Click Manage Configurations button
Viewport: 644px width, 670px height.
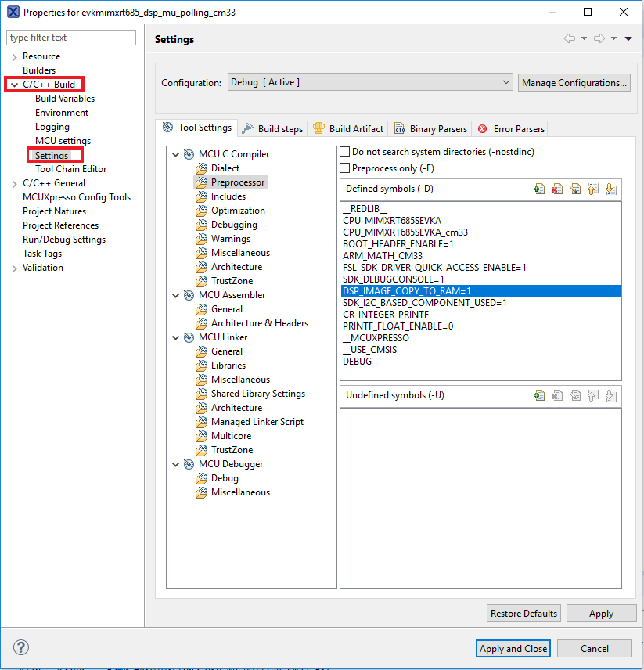[x=574, y=82]
